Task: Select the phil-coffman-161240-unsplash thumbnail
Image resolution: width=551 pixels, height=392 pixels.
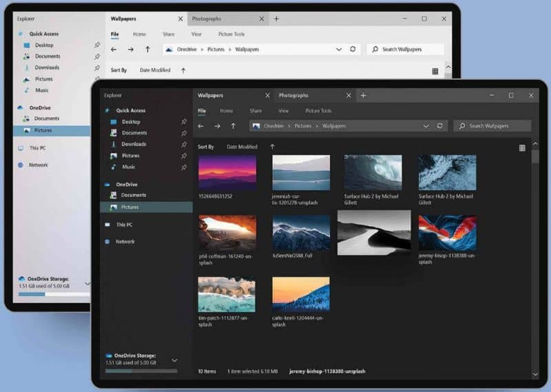Action: (227, 233)
